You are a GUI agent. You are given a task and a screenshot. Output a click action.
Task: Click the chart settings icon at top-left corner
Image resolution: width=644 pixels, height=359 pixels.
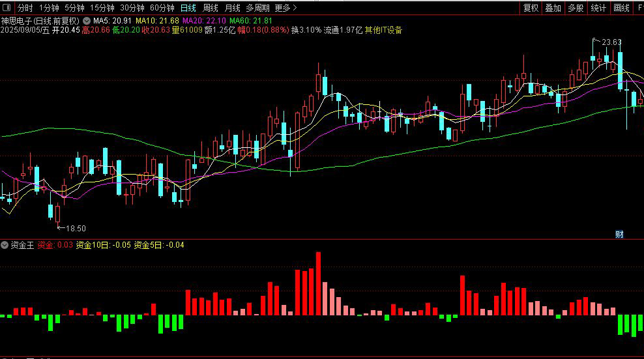point(7,8)
